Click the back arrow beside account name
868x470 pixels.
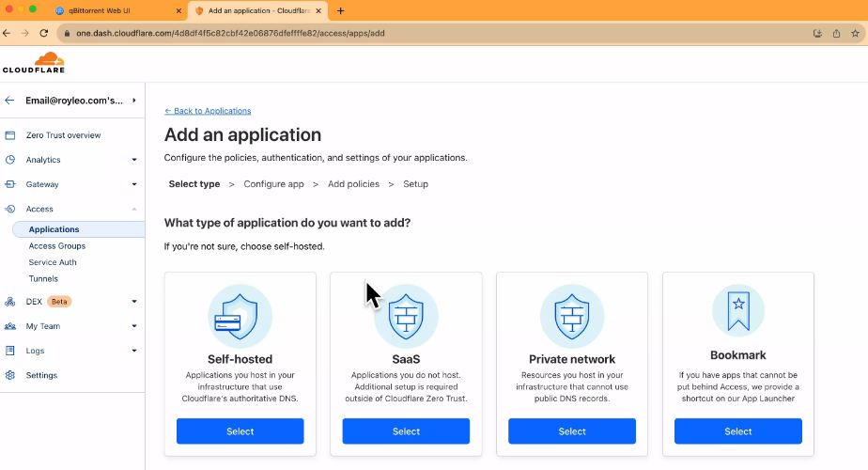click(x=10, y=100)
